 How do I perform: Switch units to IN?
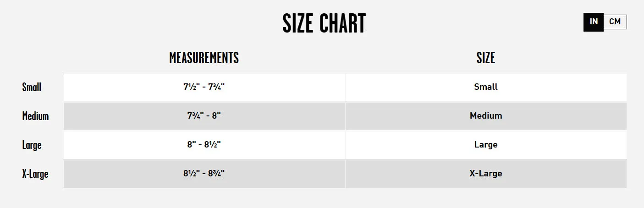594,22
